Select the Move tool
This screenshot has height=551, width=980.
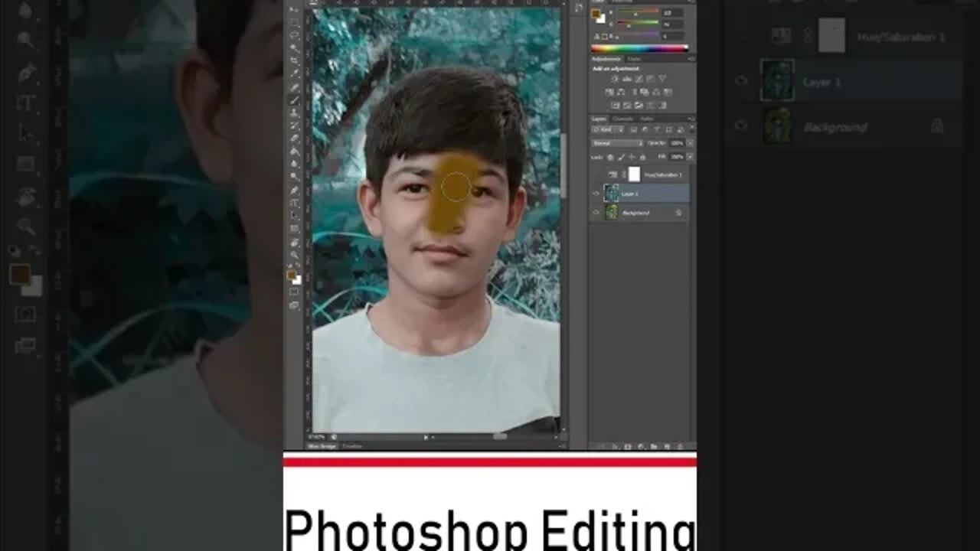tap(294, 10)
